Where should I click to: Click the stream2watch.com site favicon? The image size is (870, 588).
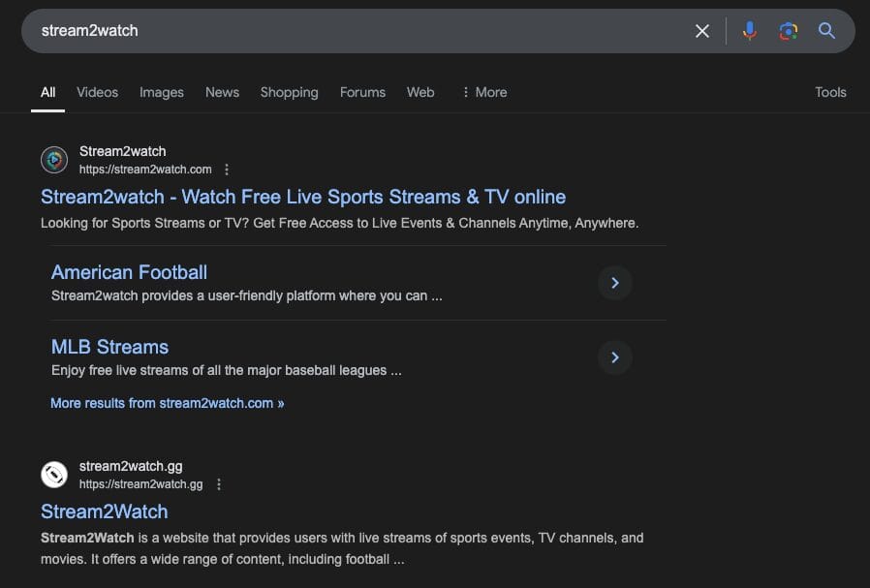(x=53, y=159)
